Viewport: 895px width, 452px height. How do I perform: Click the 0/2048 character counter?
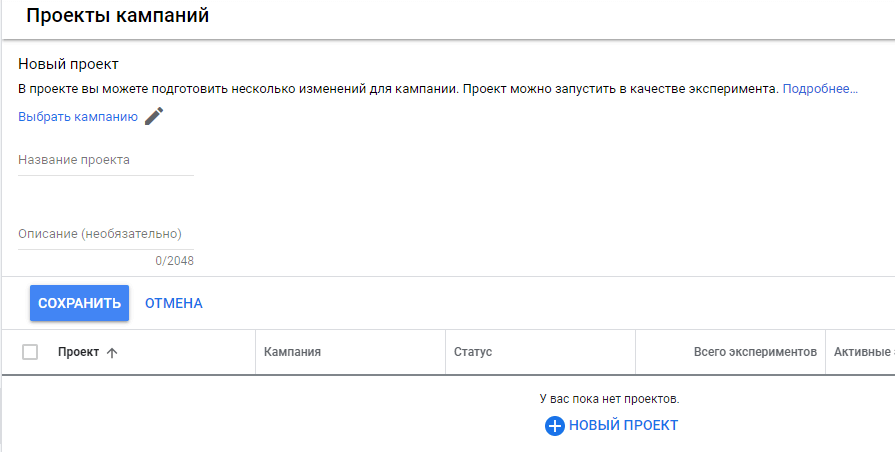[174, 261]
